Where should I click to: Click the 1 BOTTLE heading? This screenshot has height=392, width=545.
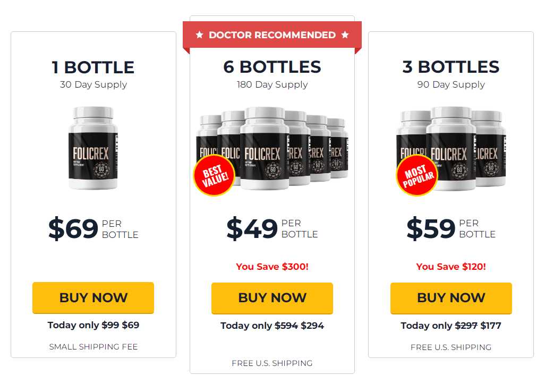(x=93, y=67)
